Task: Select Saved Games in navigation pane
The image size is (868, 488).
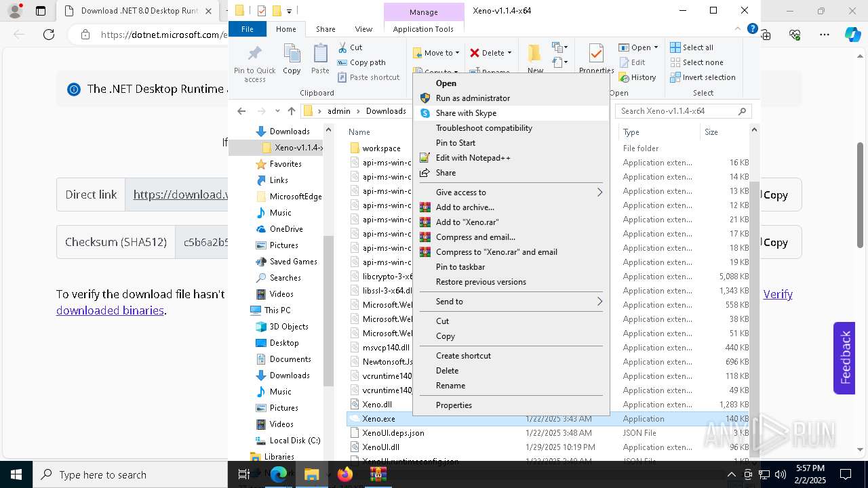Action: pos(293,262)
